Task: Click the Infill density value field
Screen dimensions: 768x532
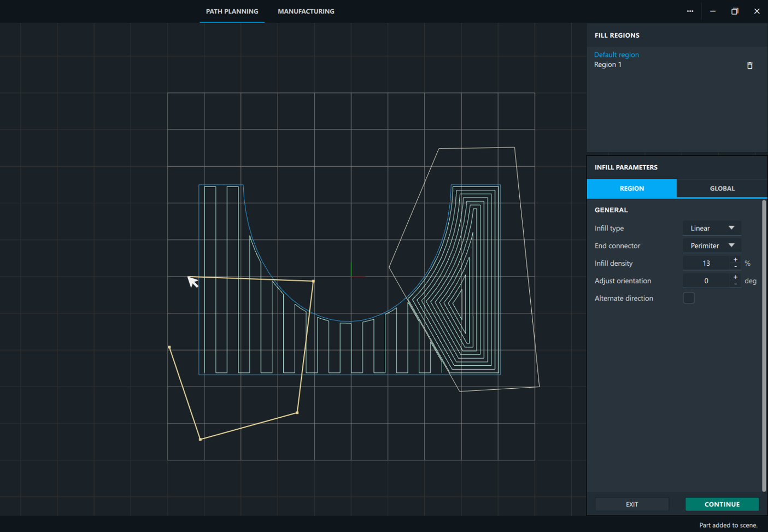Action: pos(706,263)
